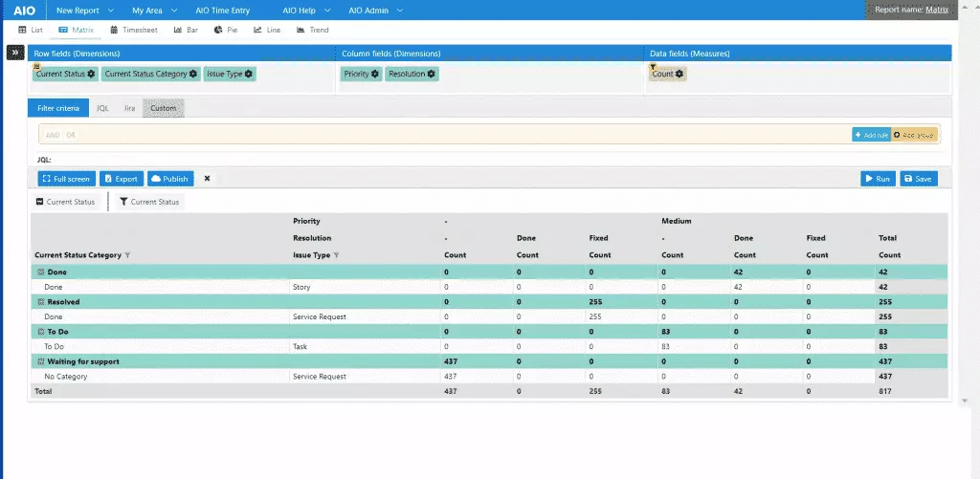Click the grand total value 817
The image size is (980, 479).
(883, 392)
